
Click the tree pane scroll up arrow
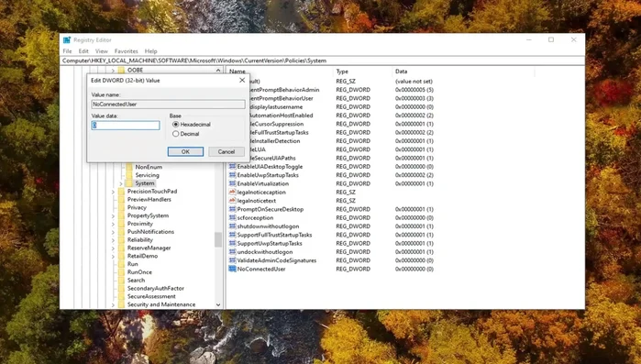click(x=218, y=71)
